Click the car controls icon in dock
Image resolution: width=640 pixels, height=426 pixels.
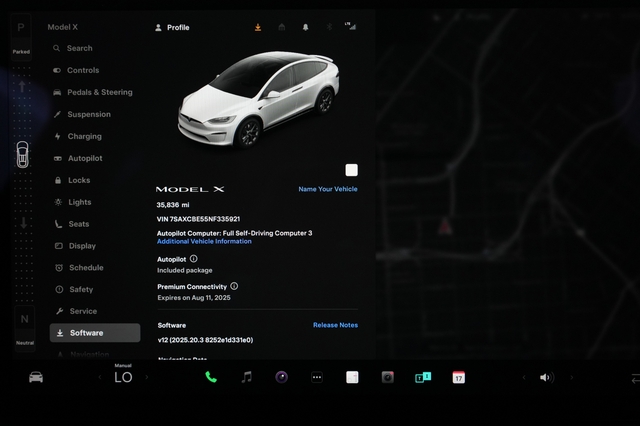point(36,377)
